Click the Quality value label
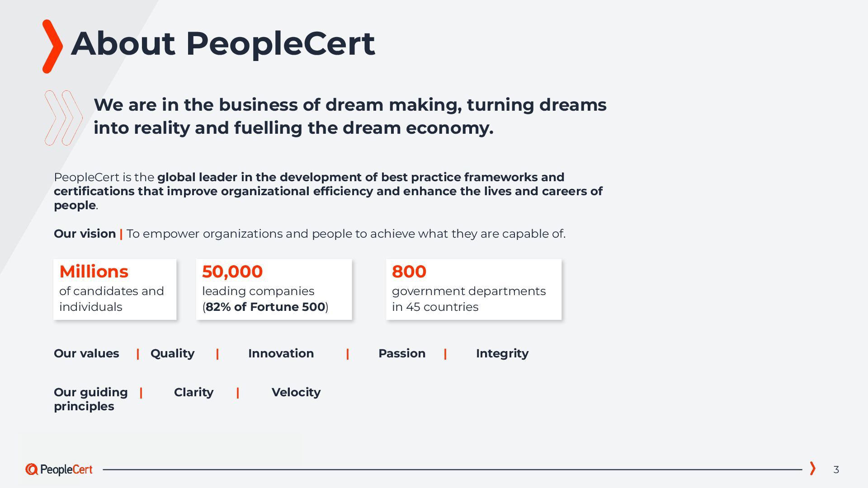868x488 pixels. (172, 353)
